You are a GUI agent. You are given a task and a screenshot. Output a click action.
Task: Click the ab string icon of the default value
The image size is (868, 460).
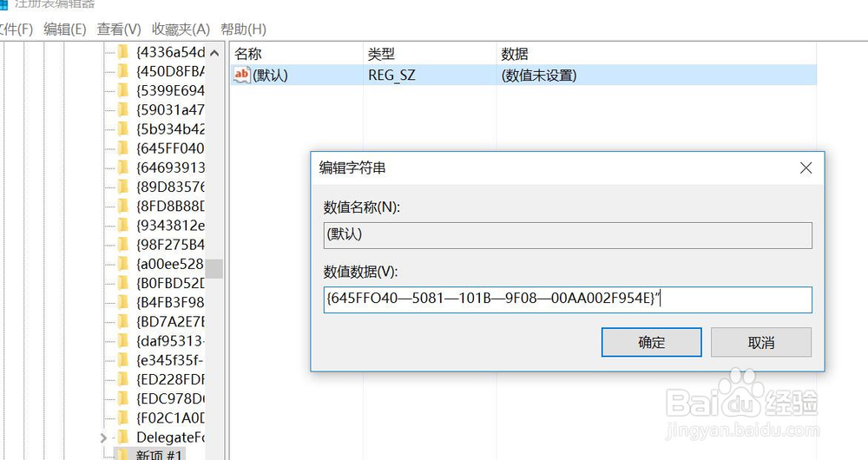[242, 75]
